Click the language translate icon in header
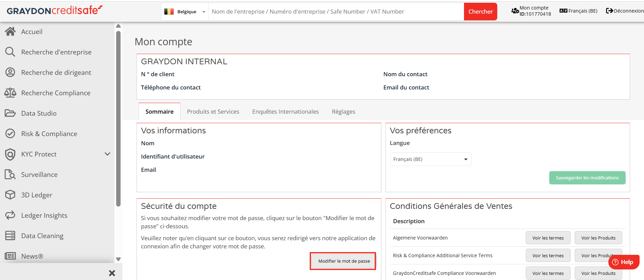Viewport: 644px width, 280px height. 563,11
